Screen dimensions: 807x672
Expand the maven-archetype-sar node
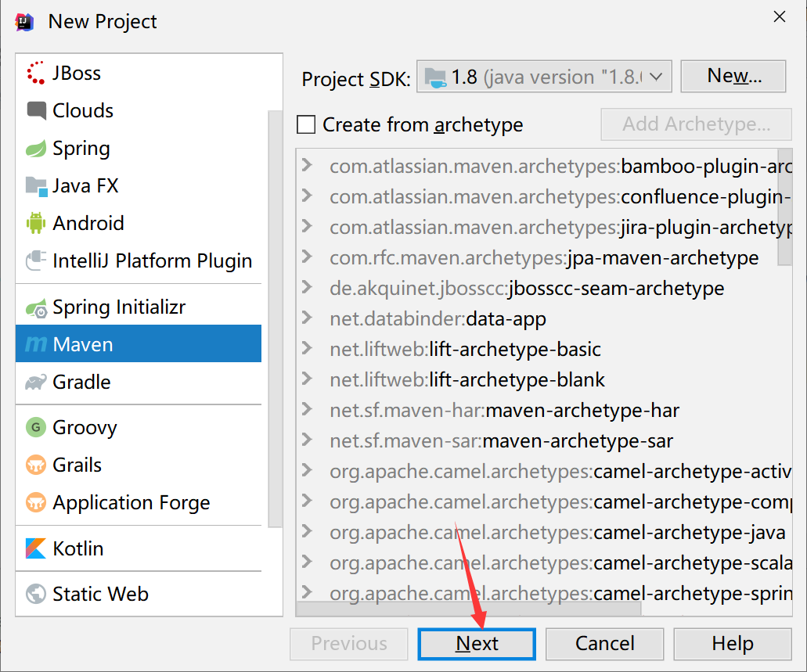click(x=308, y=440)
